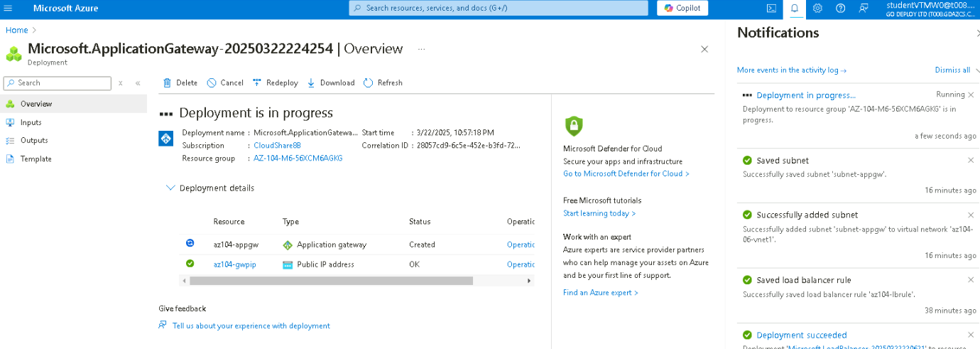The width and height of the screenshot is (980, 349).
Task: Clear the sidebar search with the x
Action: (x=121, y=83)
